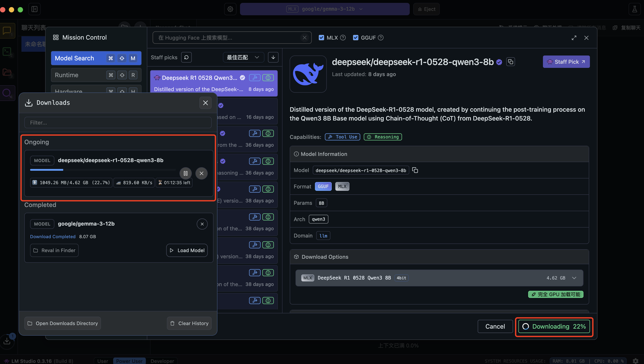Click the 01:12:35 left time readout
Image resolution: width=644 pixels, height=364 pixels.
pyautogui.click(x=174, y=183)
